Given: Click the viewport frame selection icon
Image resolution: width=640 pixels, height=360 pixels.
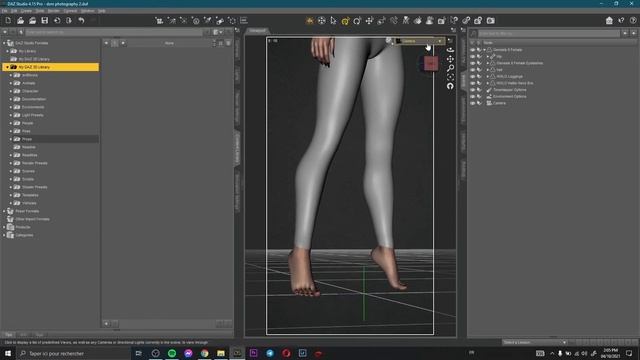Looking at the screenshot, I should (x=450, y=77).
